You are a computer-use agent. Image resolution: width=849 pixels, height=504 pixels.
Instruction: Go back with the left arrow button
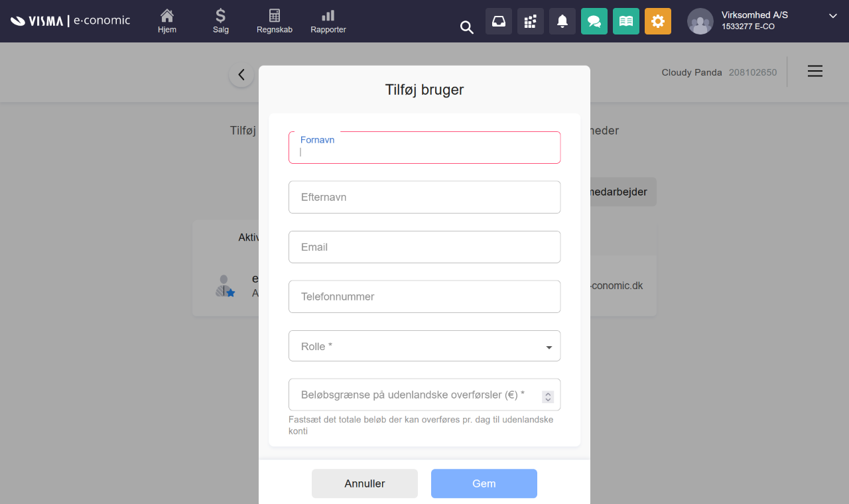click(241, 75)
